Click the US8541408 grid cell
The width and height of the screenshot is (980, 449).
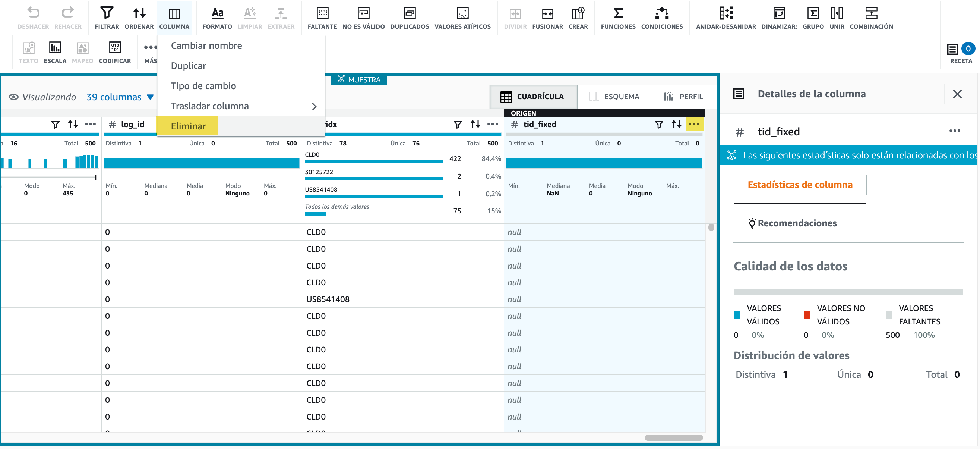[403, 299]
